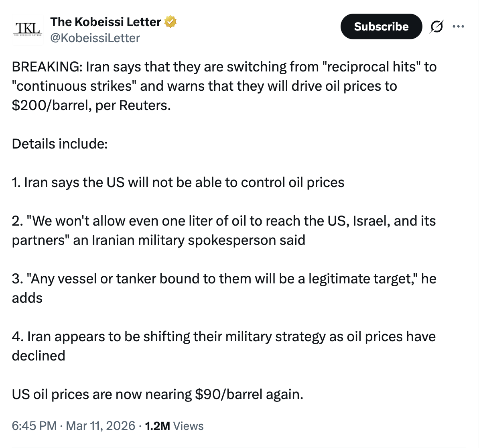The image size is (479, 448).
Task: Click the Mar 11, 2026 date
Action: (x=100, y=426)
